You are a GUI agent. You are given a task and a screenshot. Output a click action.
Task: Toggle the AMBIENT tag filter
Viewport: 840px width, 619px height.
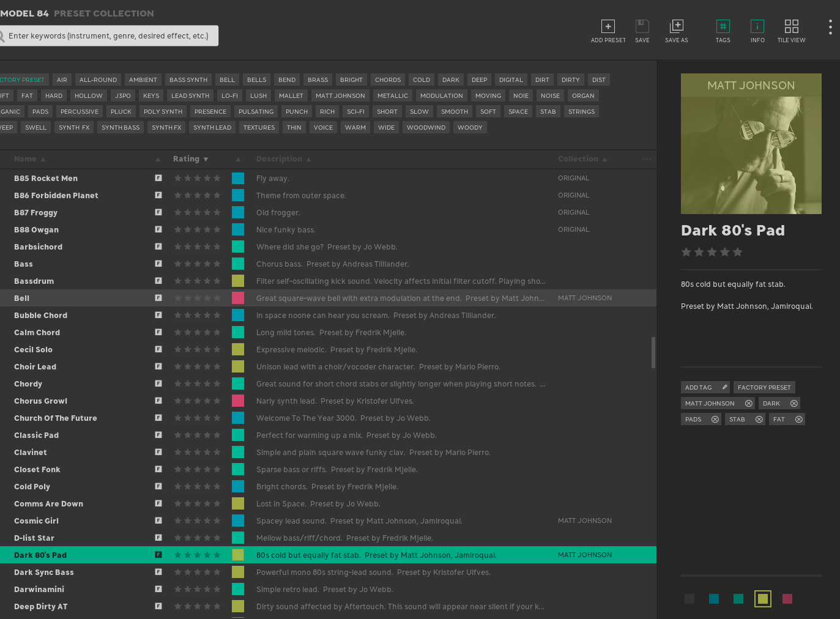coord(143,80)
